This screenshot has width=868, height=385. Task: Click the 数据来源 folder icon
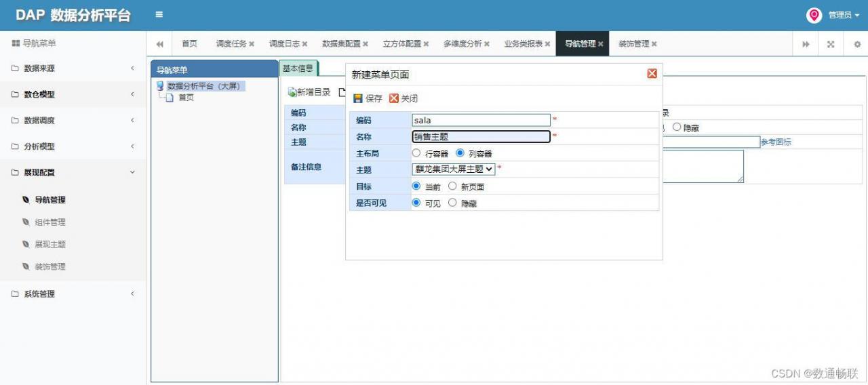[x=15, y=68]
